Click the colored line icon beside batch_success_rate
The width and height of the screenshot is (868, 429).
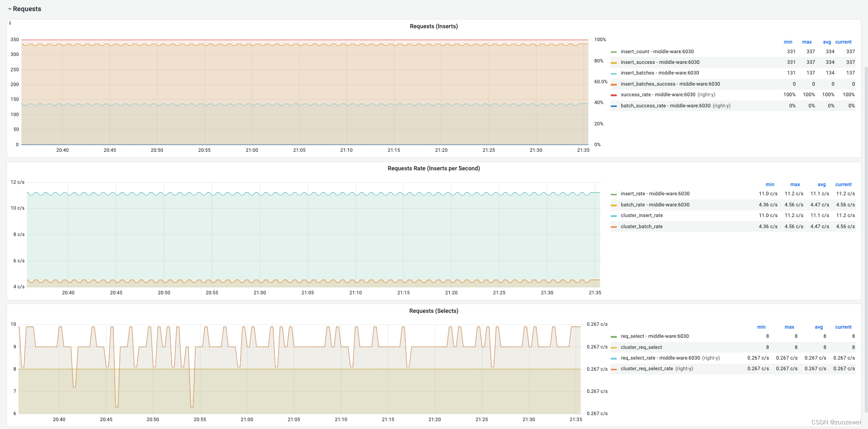pyautogui.click(x=614, y=106)
